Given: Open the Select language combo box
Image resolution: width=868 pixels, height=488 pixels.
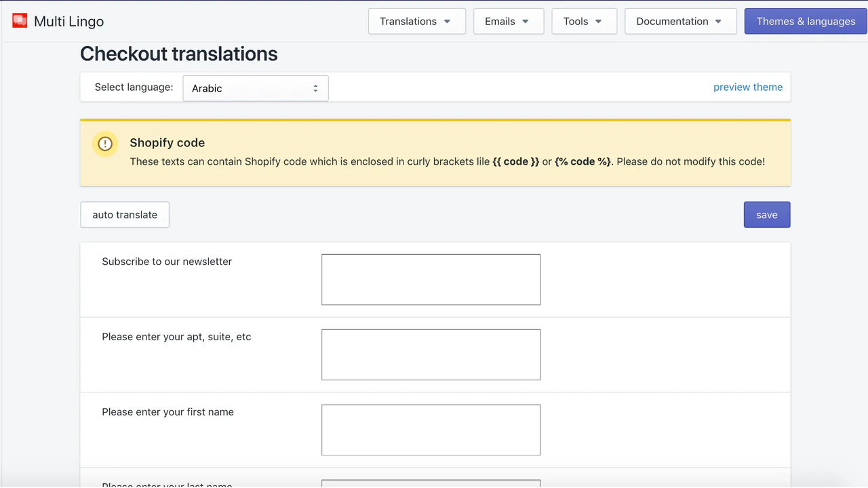Looking at the screenshot, I should click(x=256, y=88).
